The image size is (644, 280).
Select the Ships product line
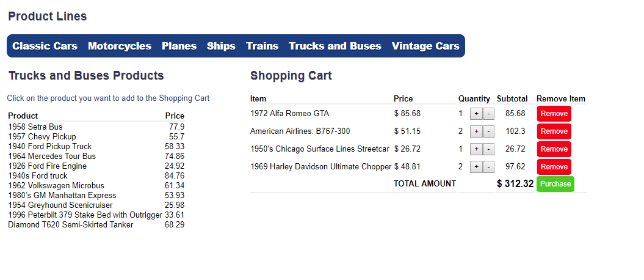tap(221, 46)
